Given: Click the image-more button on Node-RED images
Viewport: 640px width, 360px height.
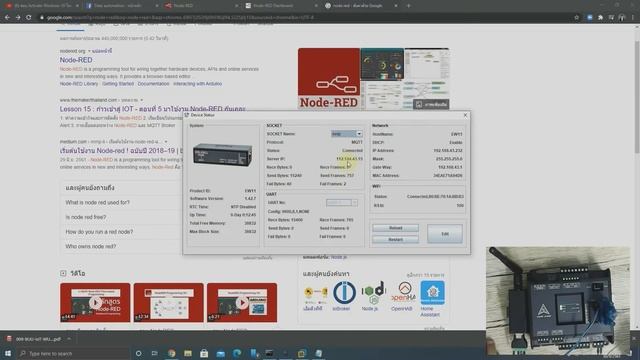Looking at the screenshot, I should tap(431, 104).
